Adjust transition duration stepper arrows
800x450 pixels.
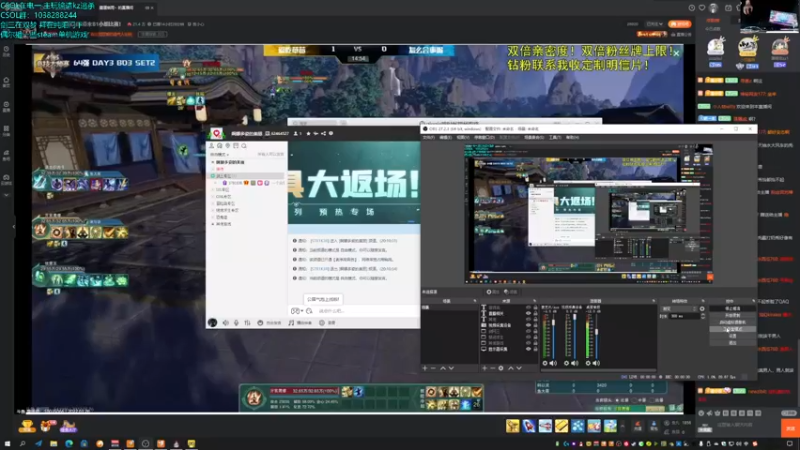703,316
